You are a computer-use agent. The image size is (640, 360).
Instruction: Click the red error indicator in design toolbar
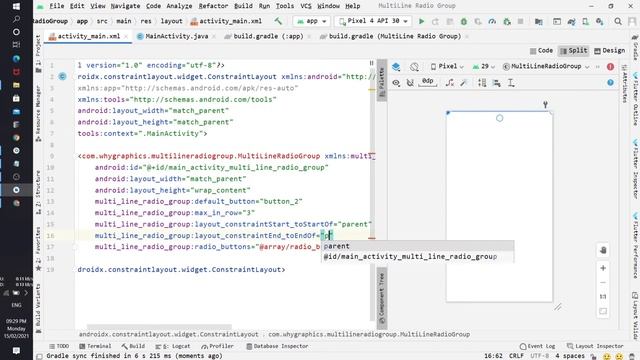click(x=610, y=67)
